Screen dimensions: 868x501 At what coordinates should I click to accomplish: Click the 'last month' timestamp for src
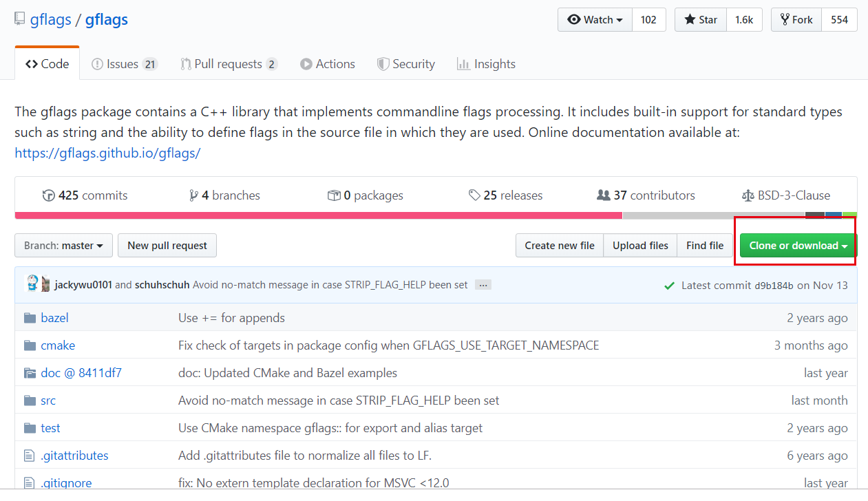(x=820, y=401)
